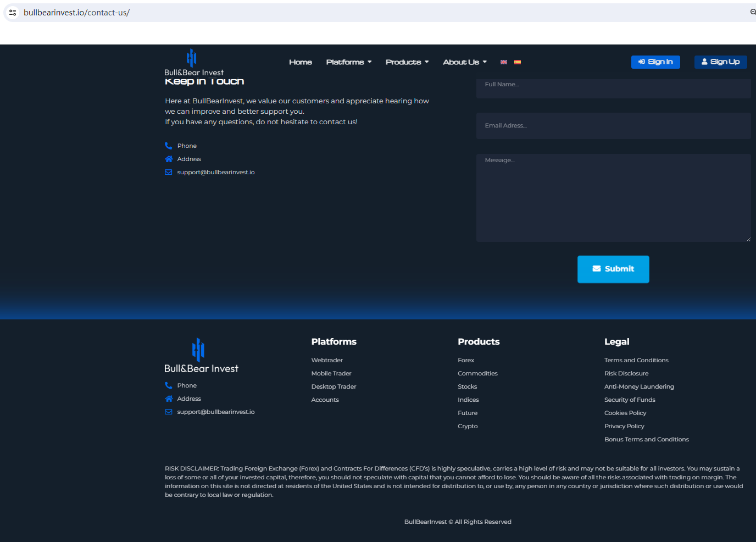The image size is (756, 542).
Task: Expand the Platforms dropdown menu
Action: (348, 62)
